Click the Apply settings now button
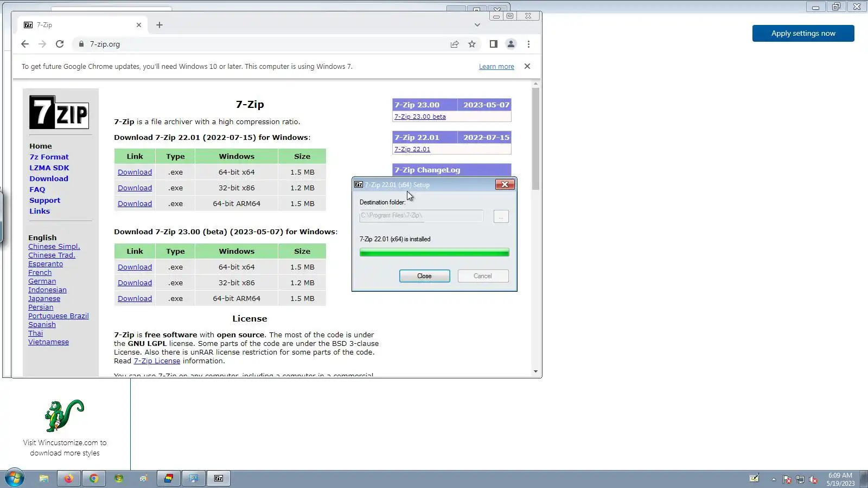The image size is (868, 488). 803,33
